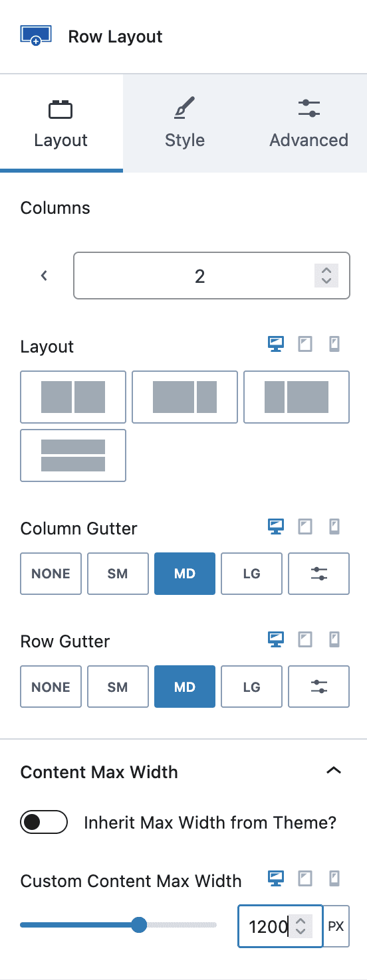Open custom Column Gutter settings icon
Screen dimensions: 367x980
click(x=318, y=574)
